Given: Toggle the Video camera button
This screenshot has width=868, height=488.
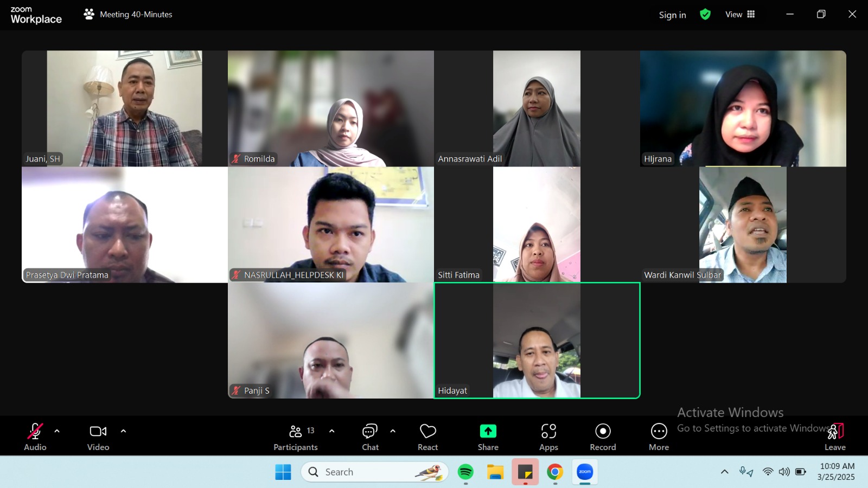Looking at the screenshot, I should [98, 436].
